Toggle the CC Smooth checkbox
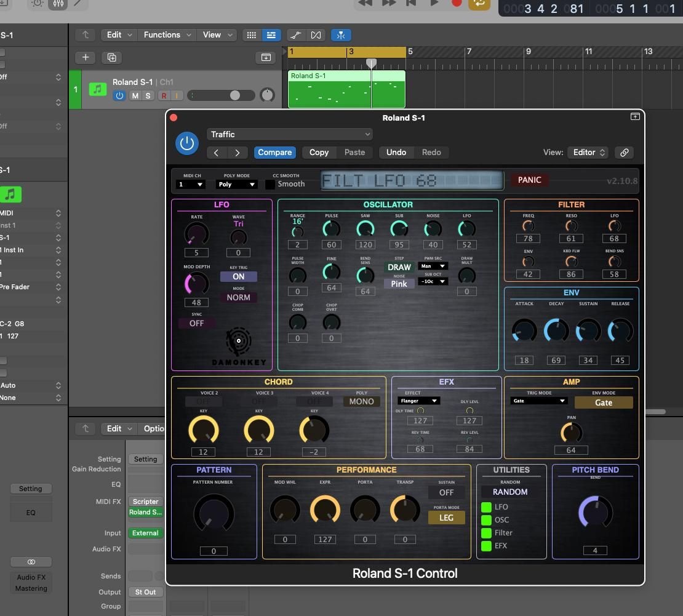The width and height of the screenshot is (683, 616). click(270, 184)
